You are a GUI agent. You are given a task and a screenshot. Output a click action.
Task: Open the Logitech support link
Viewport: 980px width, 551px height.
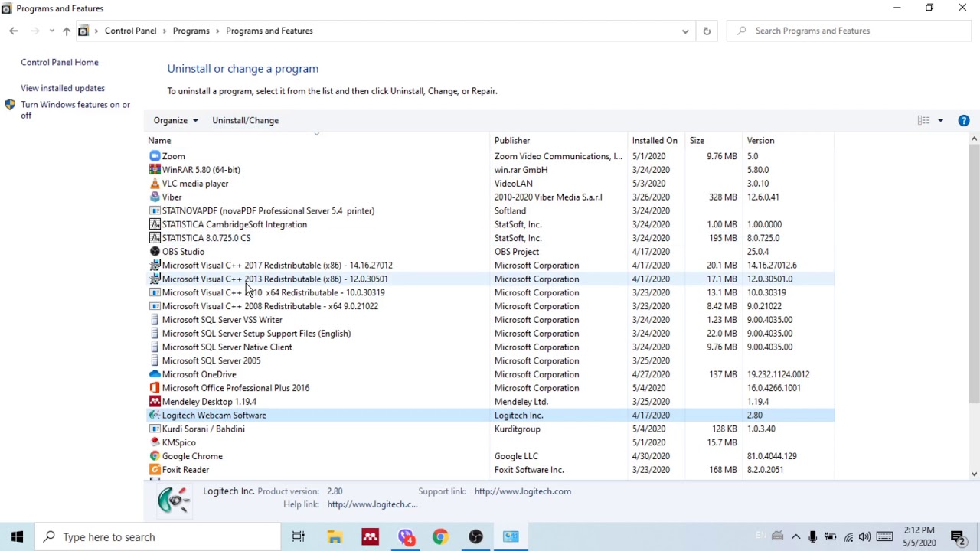point(522,491)
